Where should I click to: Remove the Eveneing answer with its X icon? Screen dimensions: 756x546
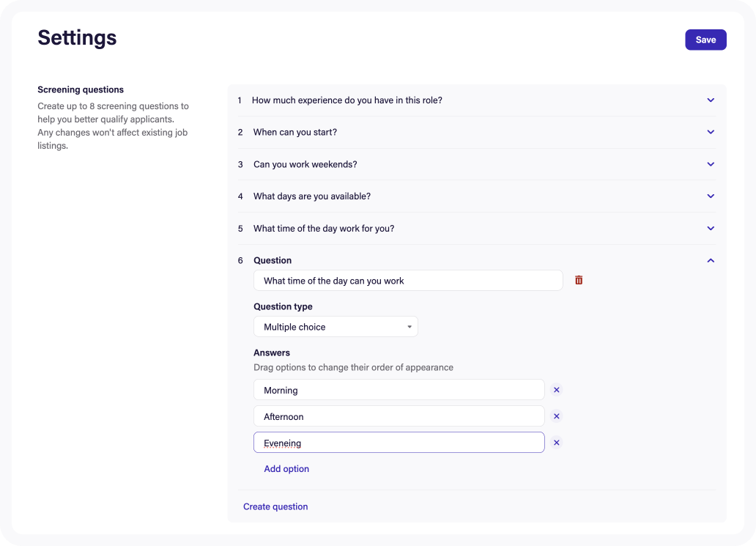pyautogui.click(x=557, y=442)
